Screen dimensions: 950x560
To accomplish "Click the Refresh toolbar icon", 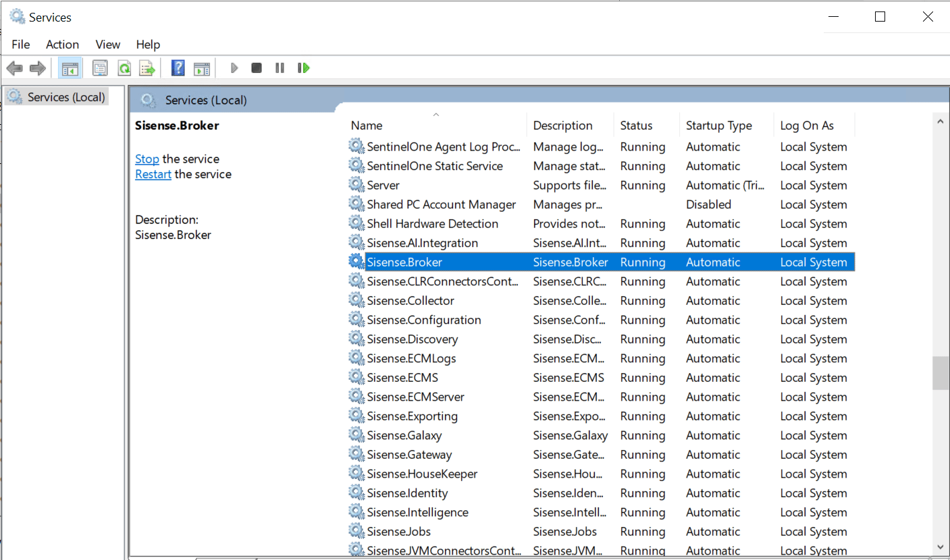I will (124, 68).
